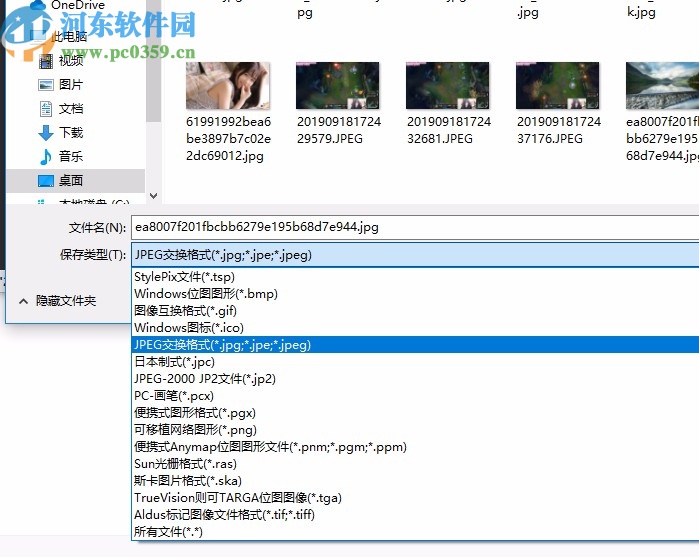Choose 可移植网络图形(*.png) format
Screen dimensions: 699x557
415,429
